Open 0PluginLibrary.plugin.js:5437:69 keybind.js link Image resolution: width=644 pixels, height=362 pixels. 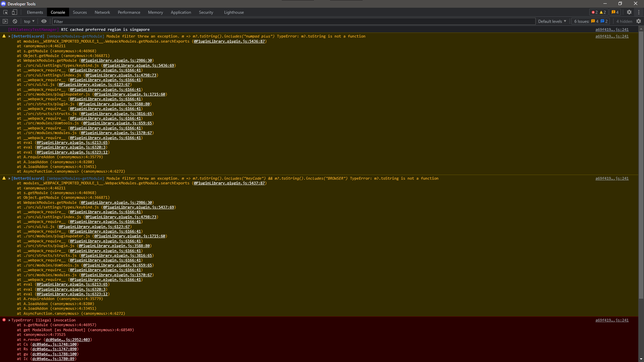tap(139, 207)
